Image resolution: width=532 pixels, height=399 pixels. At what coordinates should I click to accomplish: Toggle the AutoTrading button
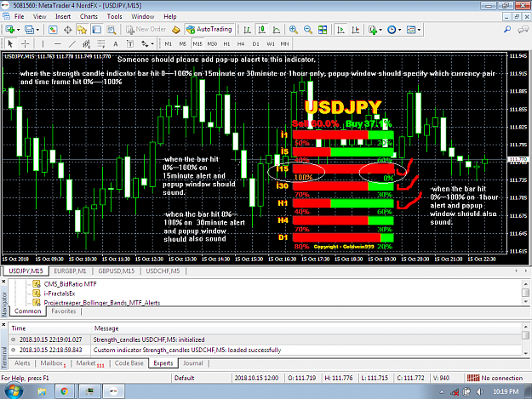(209, 30)
